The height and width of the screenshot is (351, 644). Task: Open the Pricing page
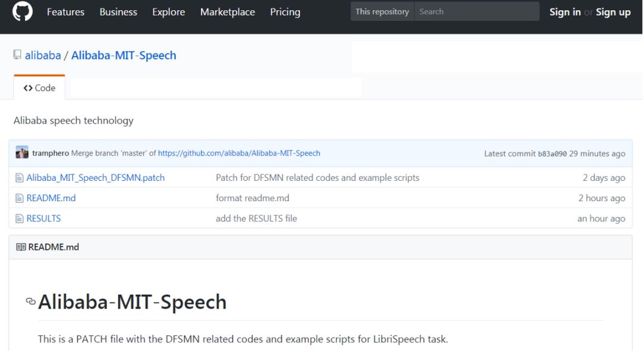click(x=285, y=12)
